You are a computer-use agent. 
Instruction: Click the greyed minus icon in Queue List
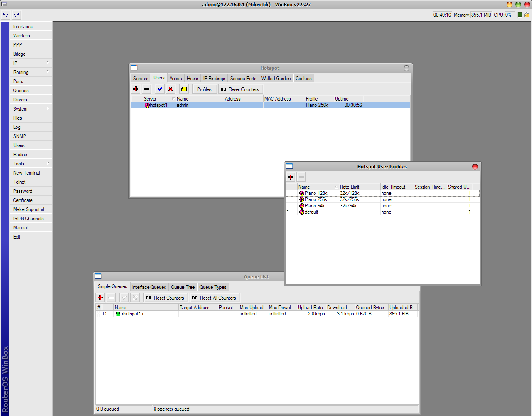111,298
